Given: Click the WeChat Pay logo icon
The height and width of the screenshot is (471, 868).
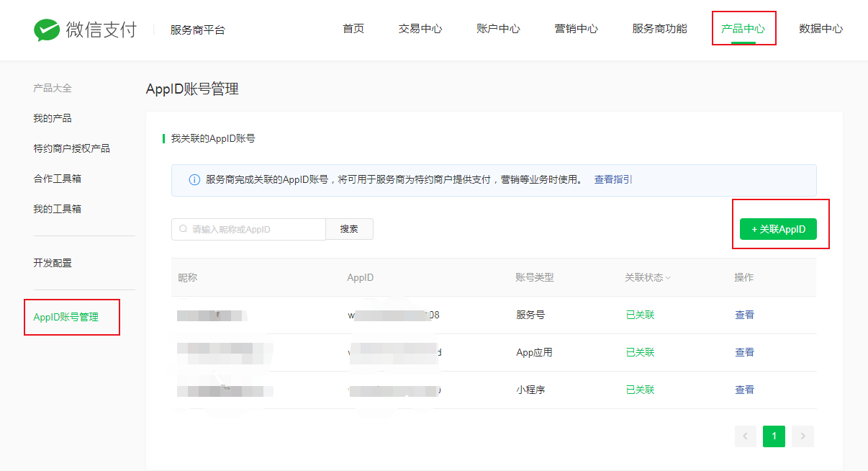Looking at the screenshot, I should click(48, 30).
